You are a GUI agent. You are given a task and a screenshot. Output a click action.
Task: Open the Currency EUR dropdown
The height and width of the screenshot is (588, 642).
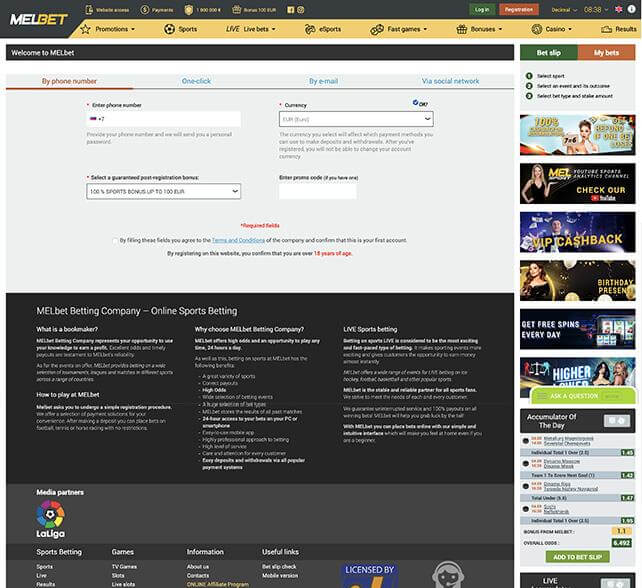tap(356, 119)
